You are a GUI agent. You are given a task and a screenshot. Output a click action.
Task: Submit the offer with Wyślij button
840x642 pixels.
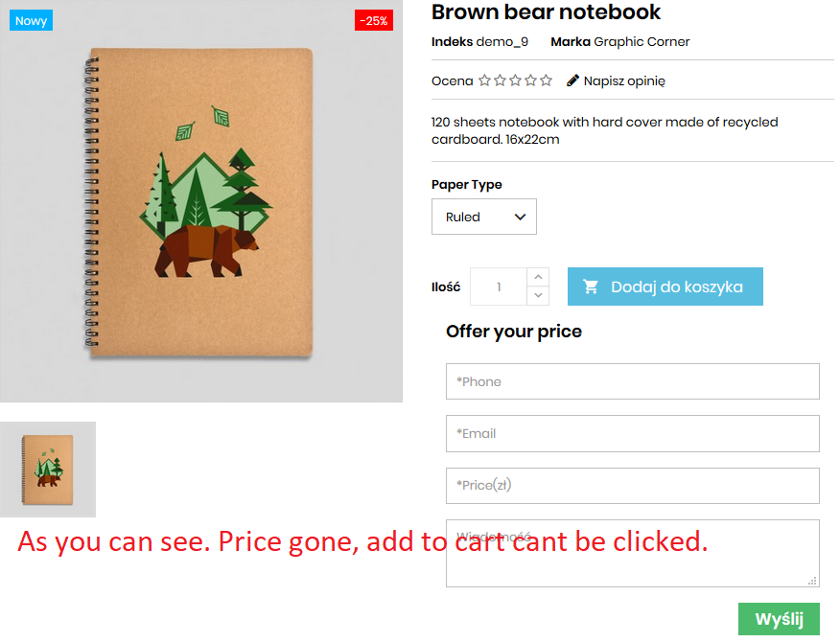[779, 619]
